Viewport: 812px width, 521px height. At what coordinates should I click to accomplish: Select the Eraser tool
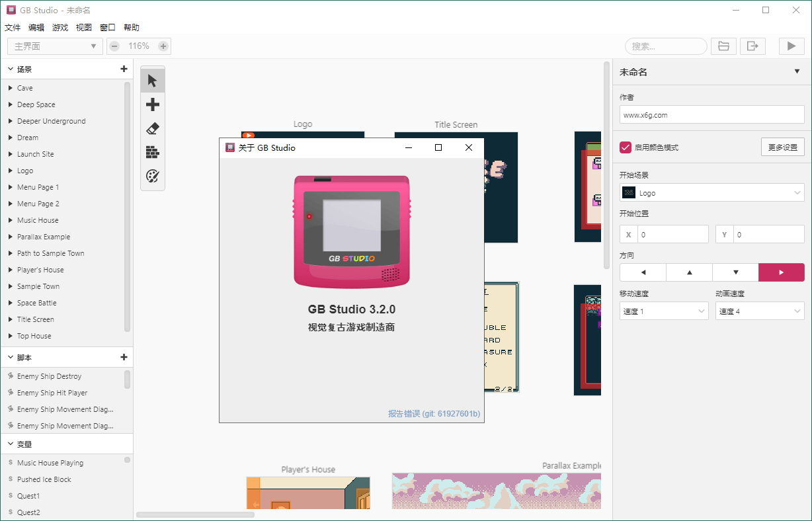point(152,128)
